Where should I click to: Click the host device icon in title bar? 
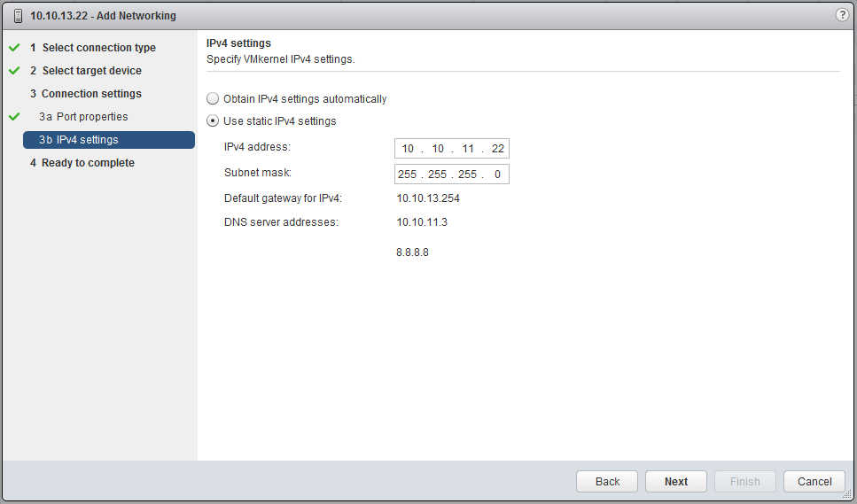click(18, 16)
